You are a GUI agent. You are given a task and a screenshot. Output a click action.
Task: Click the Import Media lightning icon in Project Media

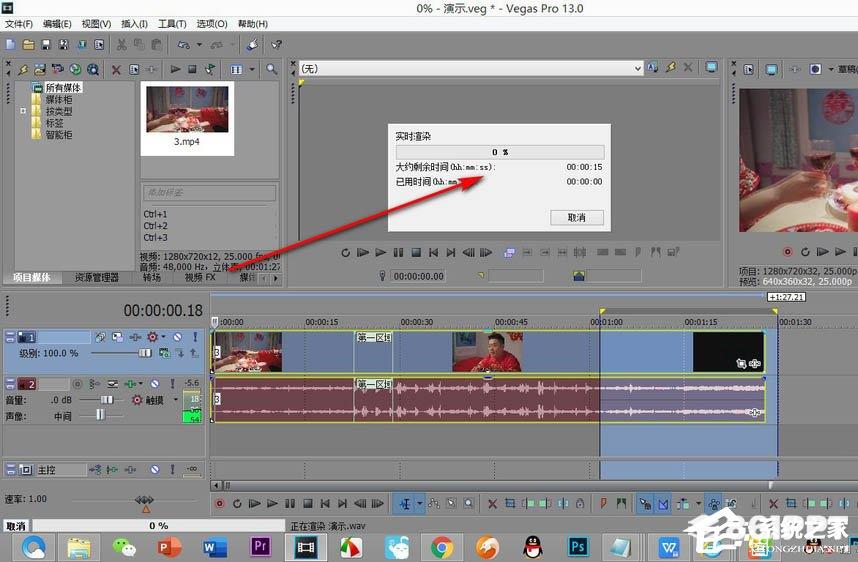click(23, 69)
